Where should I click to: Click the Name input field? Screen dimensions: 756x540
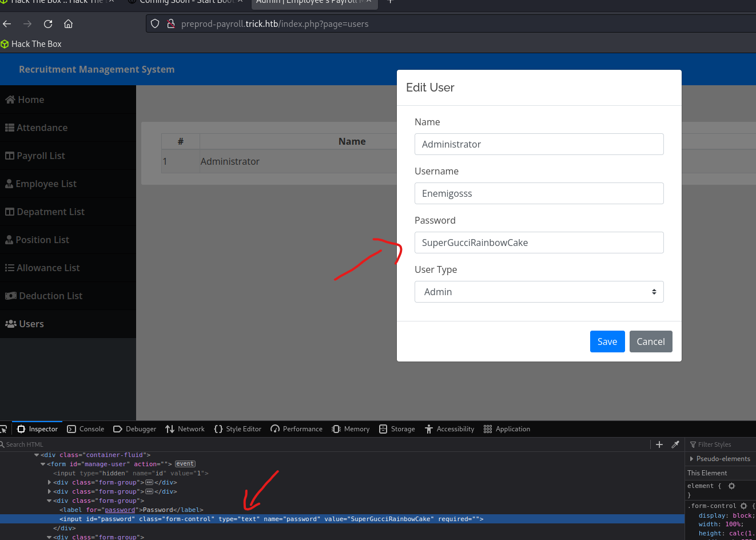tap(539, 144)
